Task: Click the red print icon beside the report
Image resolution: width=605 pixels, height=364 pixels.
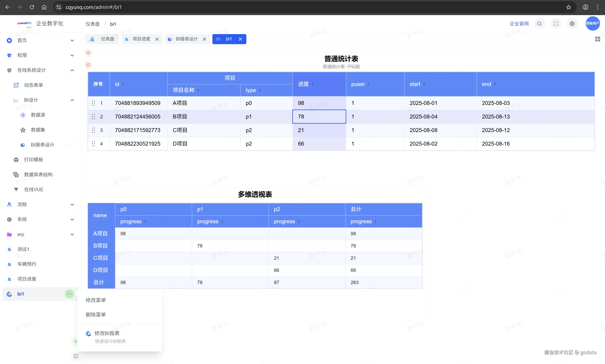Action: click(88, 65)
